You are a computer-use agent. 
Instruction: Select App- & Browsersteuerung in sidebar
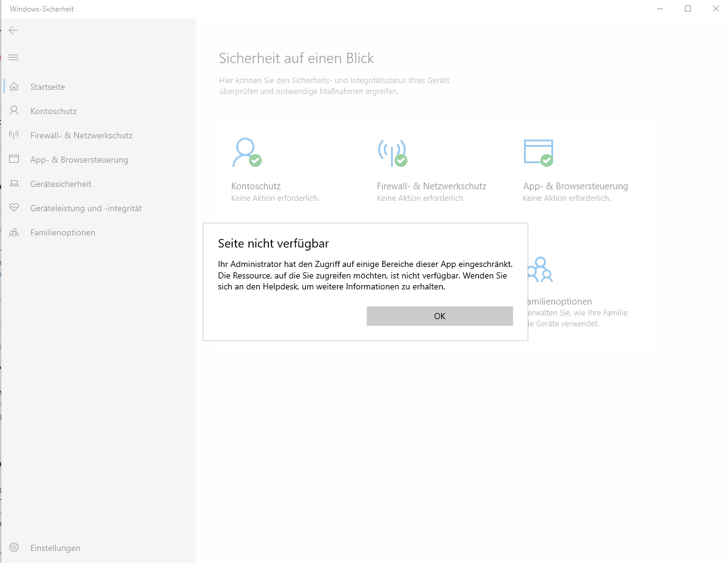(x=79, y=160)
